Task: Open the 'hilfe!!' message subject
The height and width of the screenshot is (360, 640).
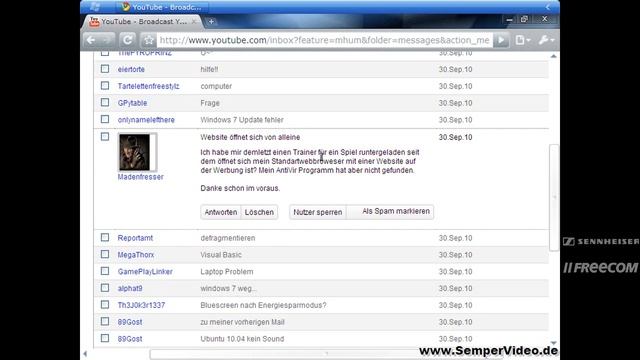Action: pyautogui.click(x=209, y=69)
